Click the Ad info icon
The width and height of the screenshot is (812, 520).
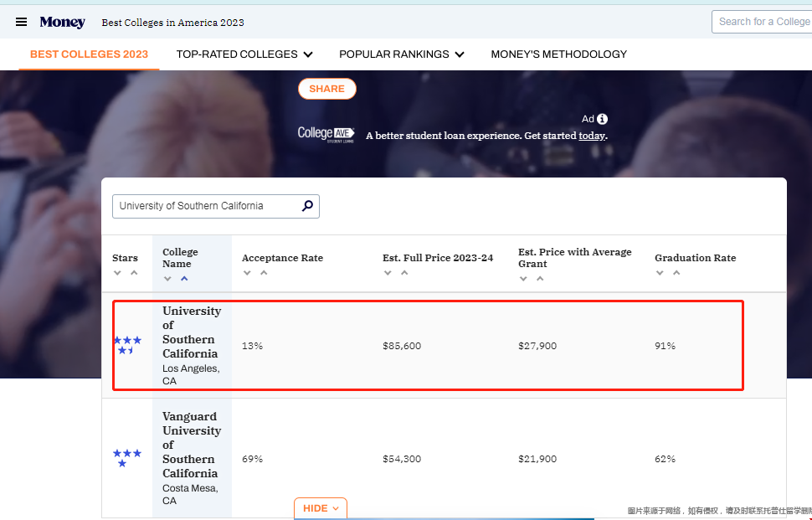click(x=602, y=119)
